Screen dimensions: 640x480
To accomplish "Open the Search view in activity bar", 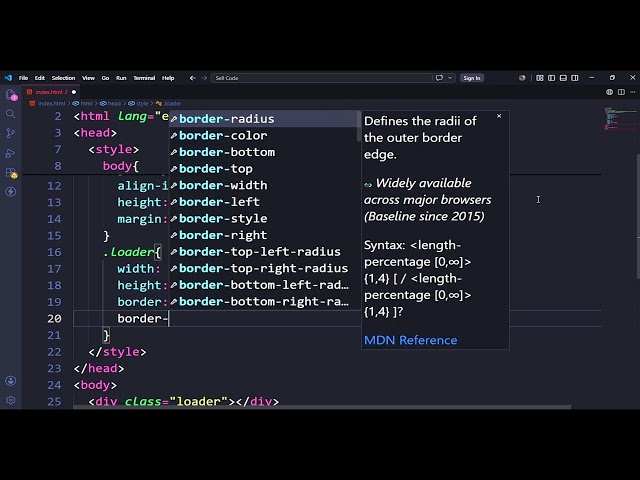I will pyautogui.click(x=11, y=114).
